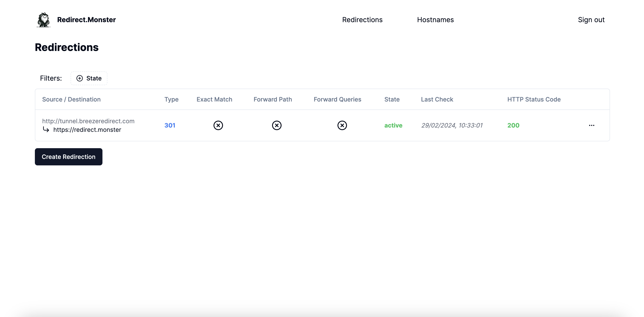Click the Forward Path disabled icon
The height and width of the screenshot is (317, 644).
tap(277, 125)
